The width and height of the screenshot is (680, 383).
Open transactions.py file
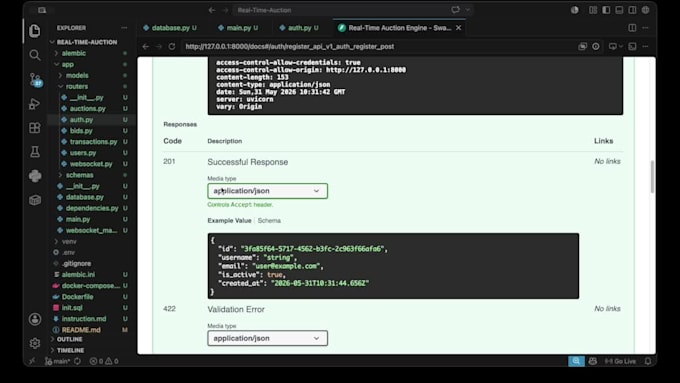click(93, 142)
